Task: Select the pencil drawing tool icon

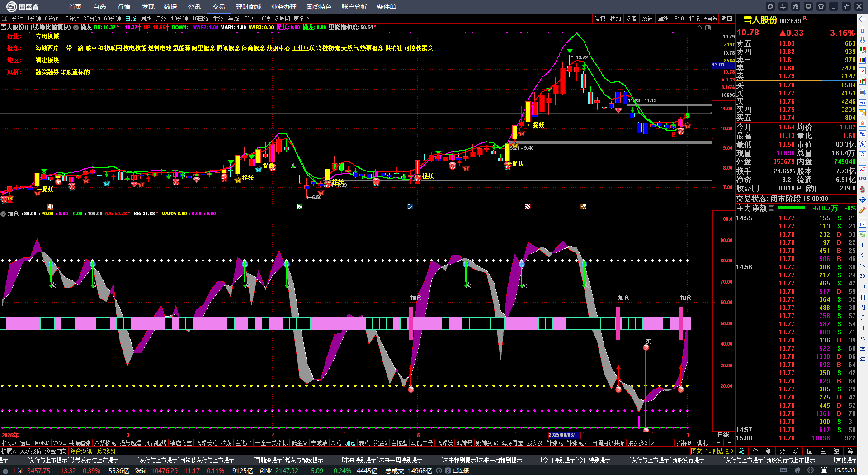Action: [863, 210]
